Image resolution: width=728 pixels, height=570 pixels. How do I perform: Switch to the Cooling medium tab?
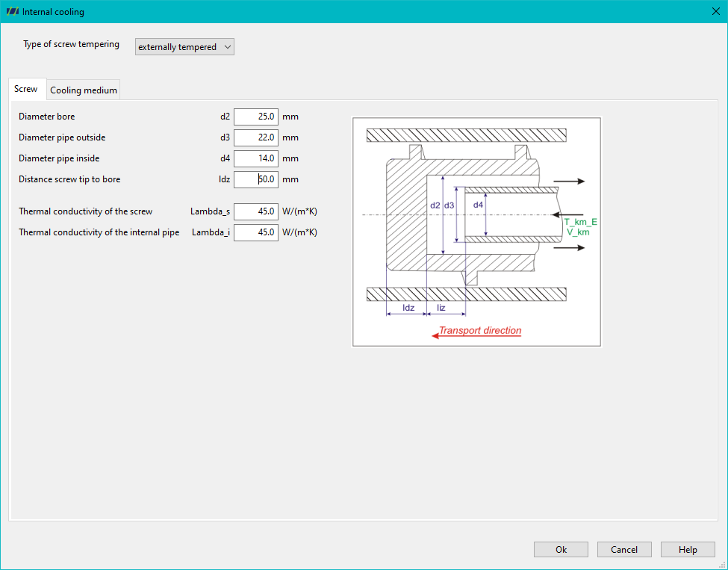point(84,90)
